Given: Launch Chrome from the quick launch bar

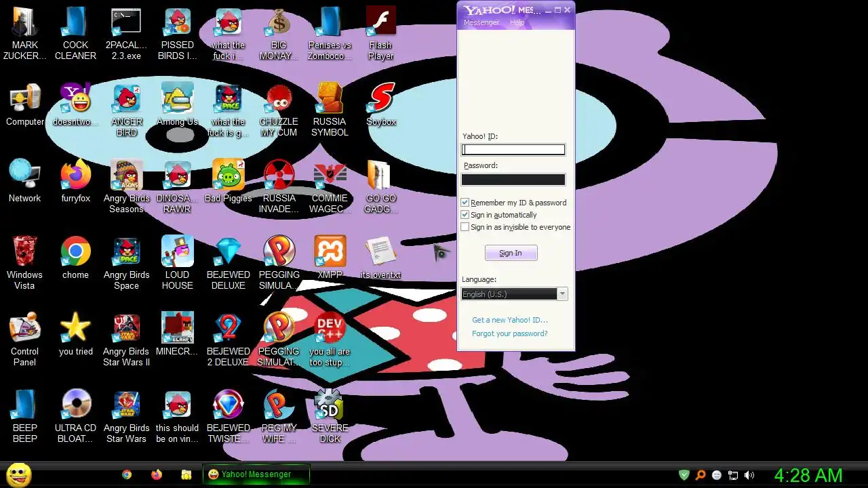Looking at the screenshot, I should click(x=127, y=474).
